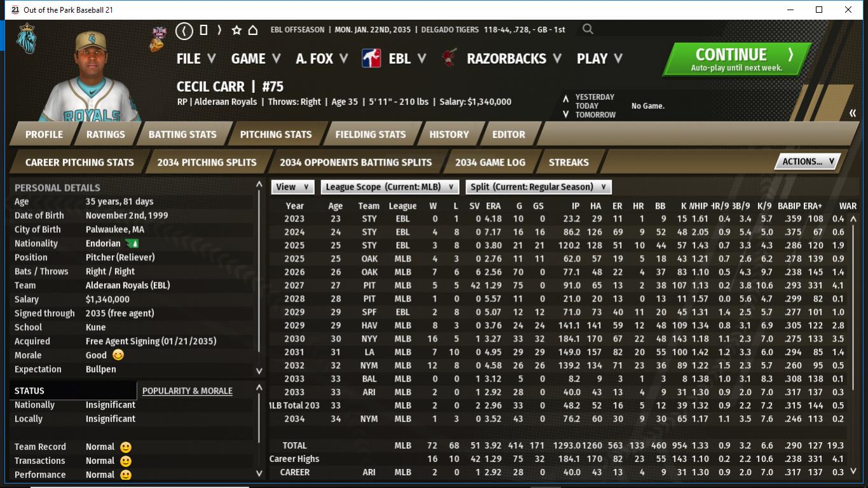Switch to the Ratings tab

click(106, 134)
